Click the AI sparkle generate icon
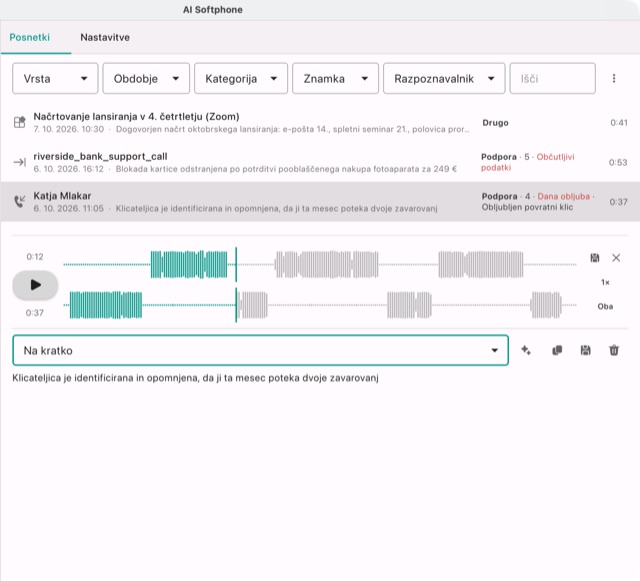Viewport: 640px width, 581px height. click(x=526, y=350)
